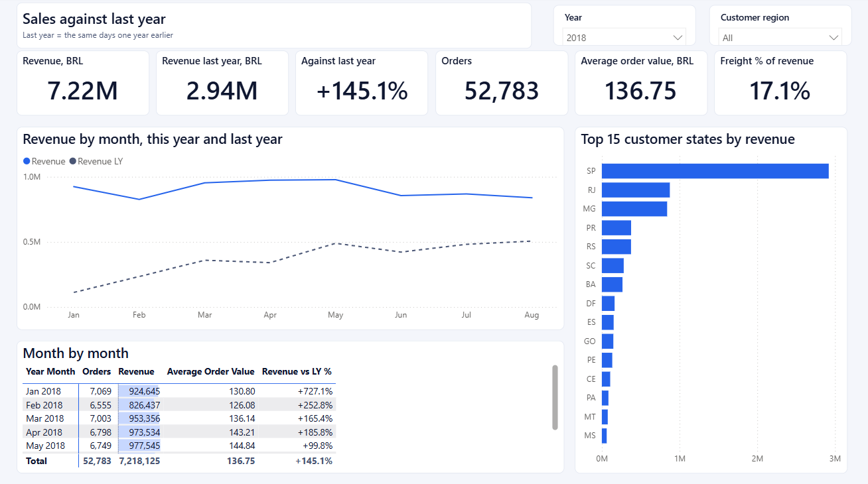Click the Top 15 customer states chart title

point(687,139)
